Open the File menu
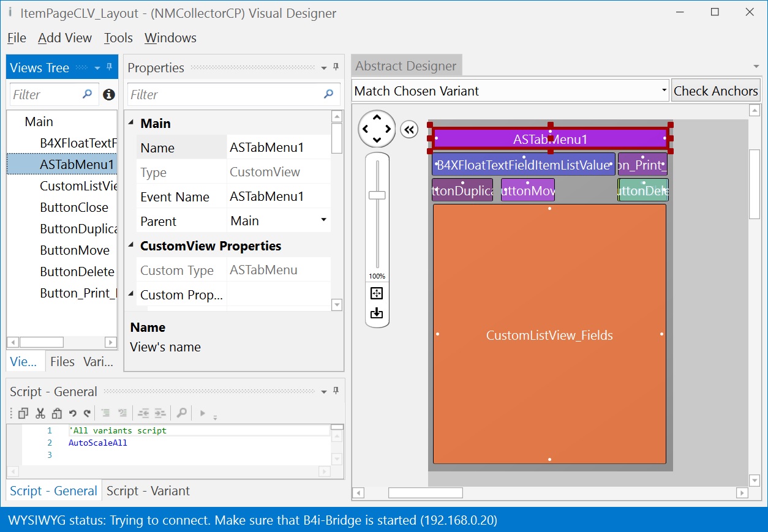Screen dimensions: 768x532 point(17,38)
